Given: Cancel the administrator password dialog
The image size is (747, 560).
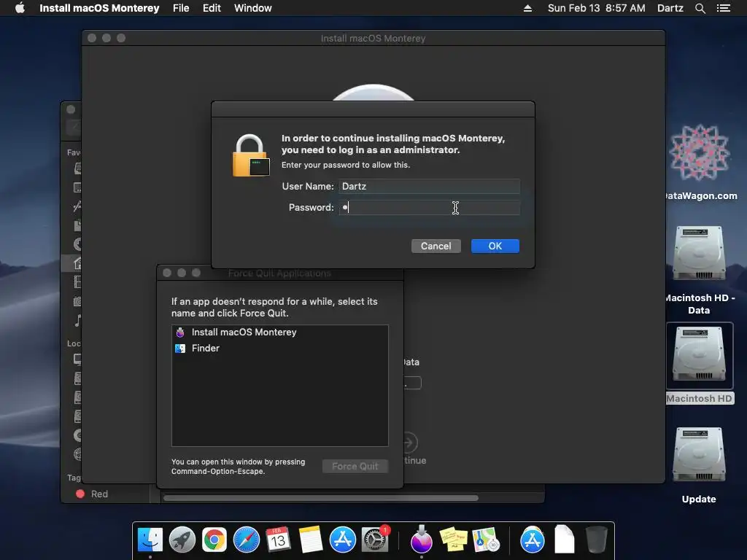Looking at the screenshot, I should tap(436, 246).
